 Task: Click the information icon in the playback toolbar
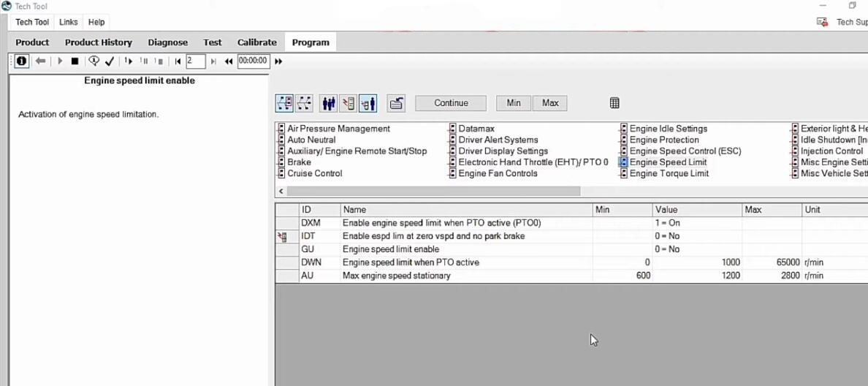22,61
